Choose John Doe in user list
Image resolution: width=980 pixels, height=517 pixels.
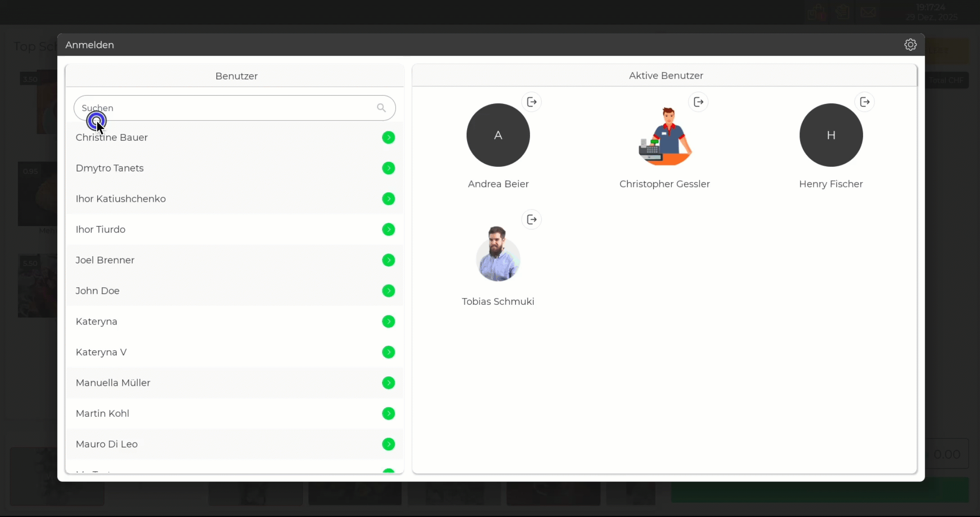pos(98,291)
